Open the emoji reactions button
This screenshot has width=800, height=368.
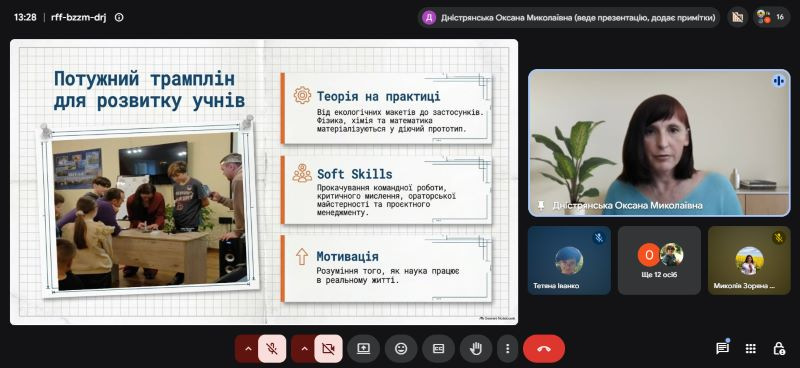click(x=401, y=349)
